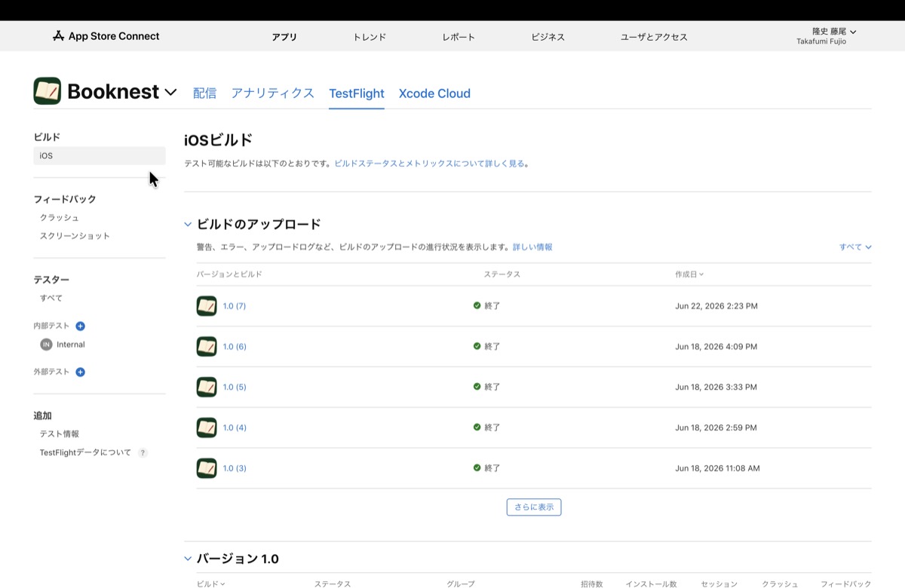This screenshot has width=905, height=588.
Task: Select the TestFlight tab
Action: pos(357,93)
